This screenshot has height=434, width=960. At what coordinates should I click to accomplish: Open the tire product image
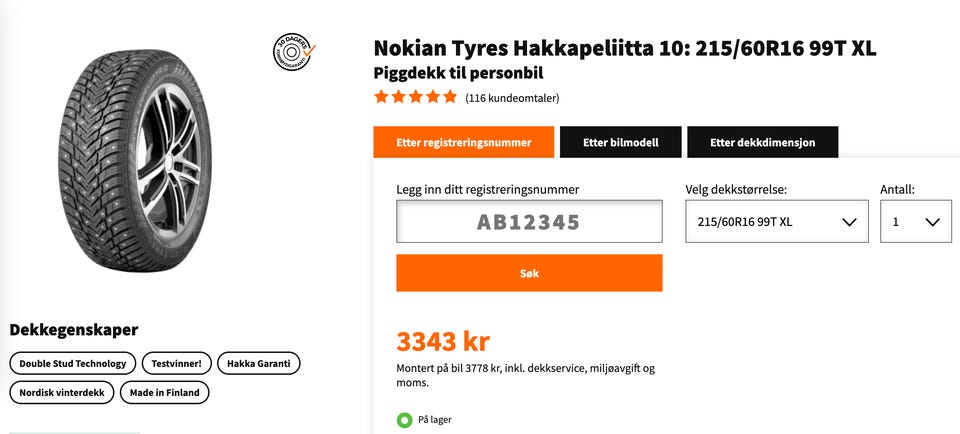pos(135,161)
